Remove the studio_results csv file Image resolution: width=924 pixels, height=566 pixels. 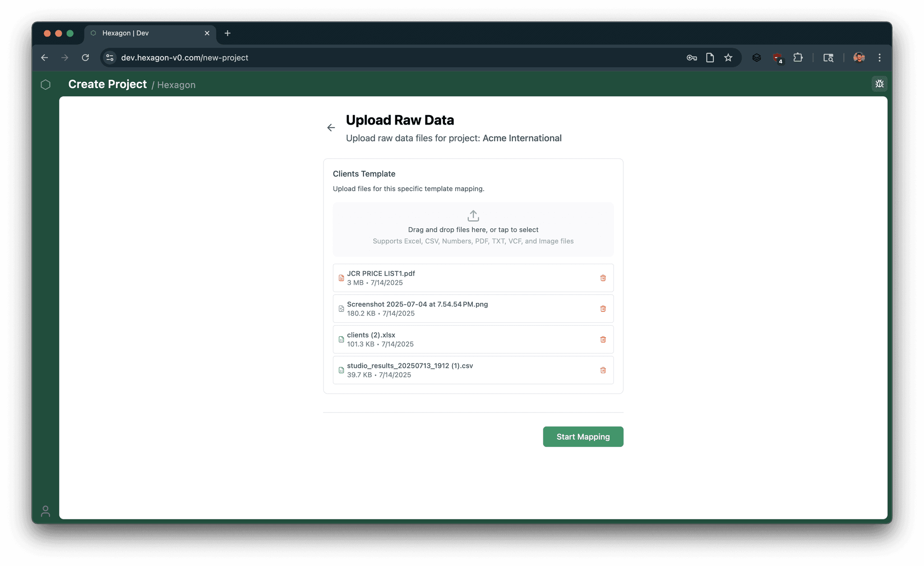coord(603,370)
